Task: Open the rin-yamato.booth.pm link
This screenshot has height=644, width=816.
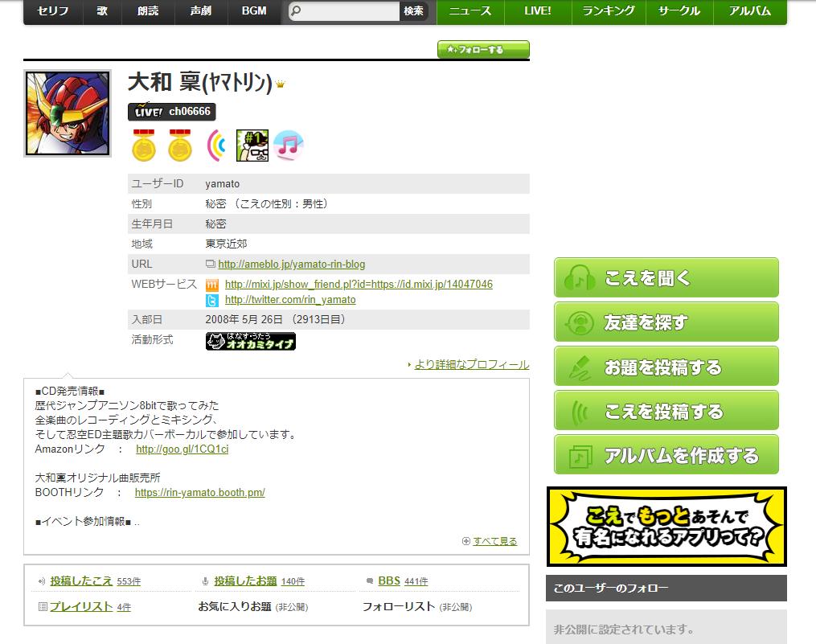Action: click(x=200, y=493)
